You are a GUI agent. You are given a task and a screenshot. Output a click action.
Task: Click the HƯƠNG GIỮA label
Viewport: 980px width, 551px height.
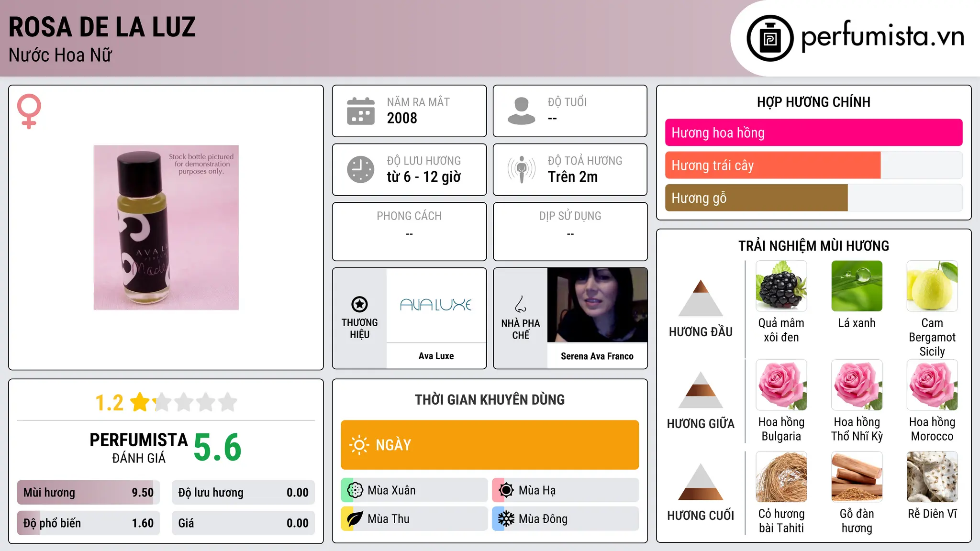click(x=701, y=424)
